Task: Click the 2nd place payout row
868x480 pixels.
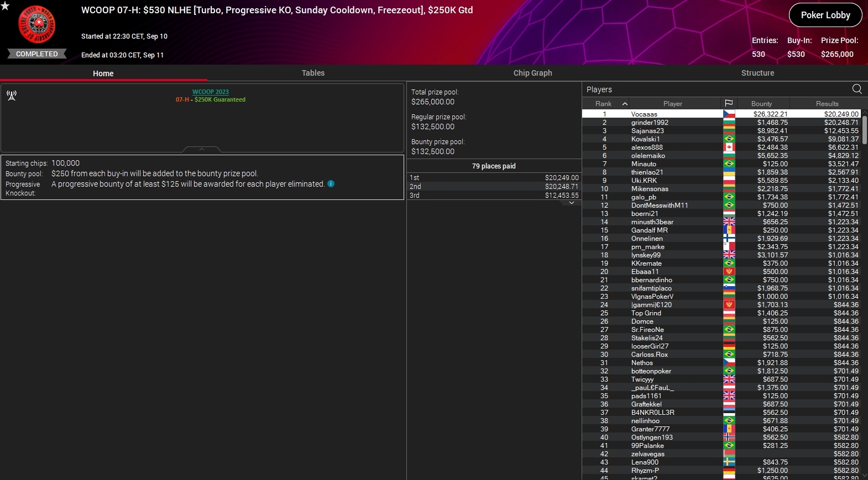Action: (494, 186)
